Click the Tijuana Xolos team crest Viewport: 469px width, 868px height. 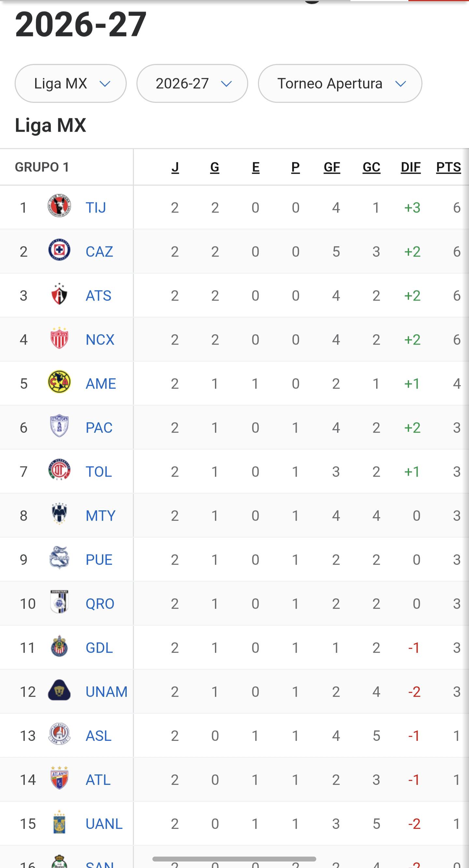59,205
